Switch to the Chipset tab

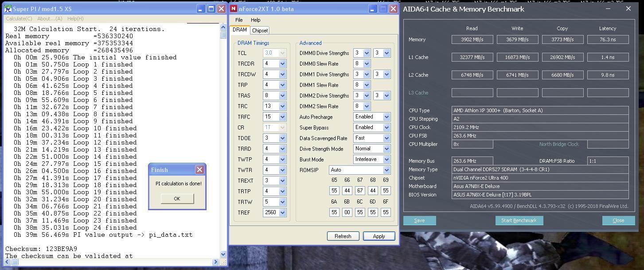pyautogui.click(x=260, y=31)
